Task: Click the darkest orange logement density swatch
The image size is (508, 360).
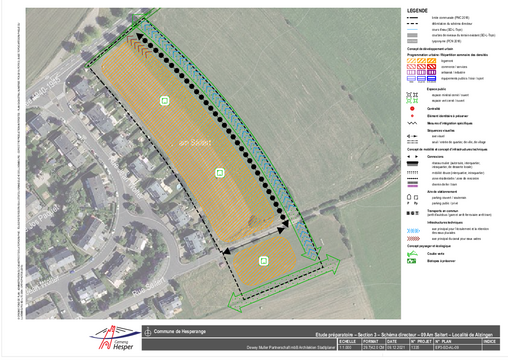Action: click(x=432, y=61)
